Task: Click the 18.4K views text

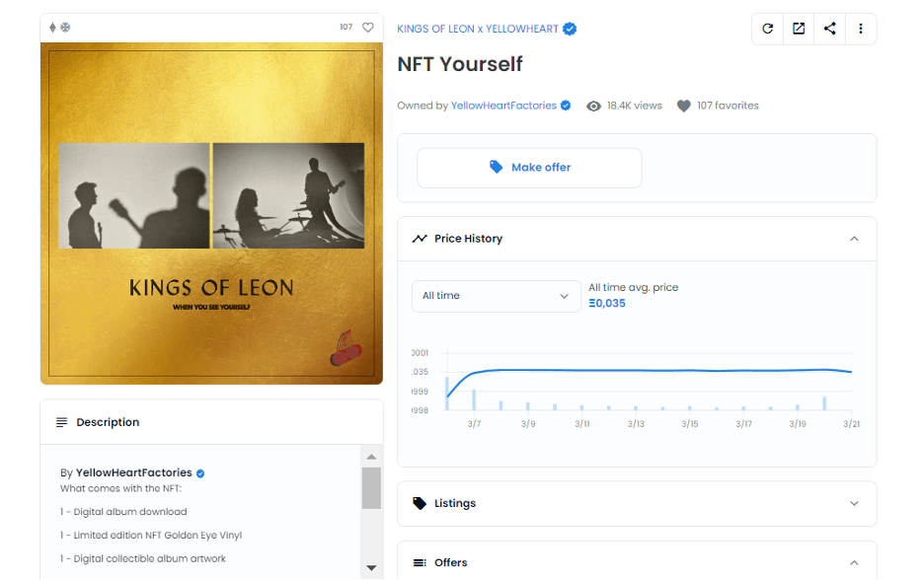Action: click(635, 106)
